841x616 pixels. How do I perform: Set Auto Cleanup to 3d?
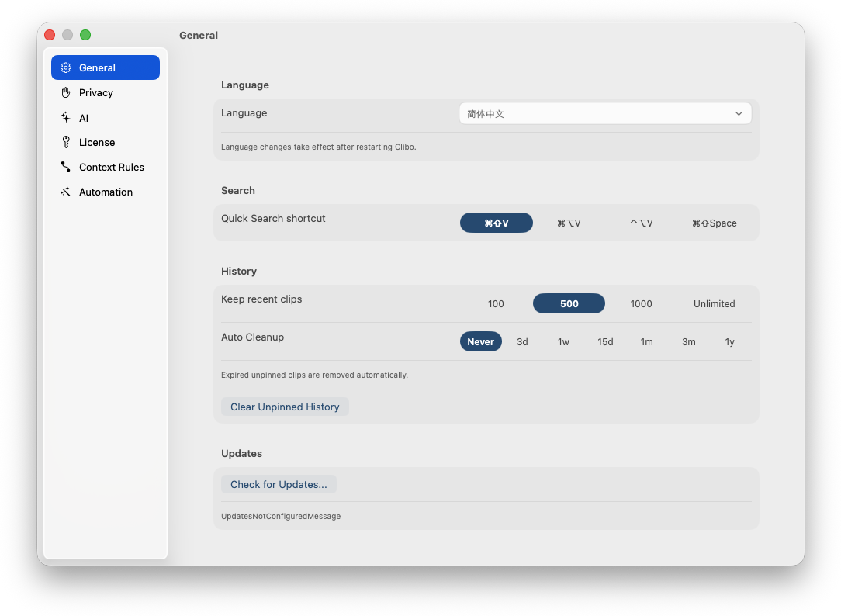coord(522,341)
